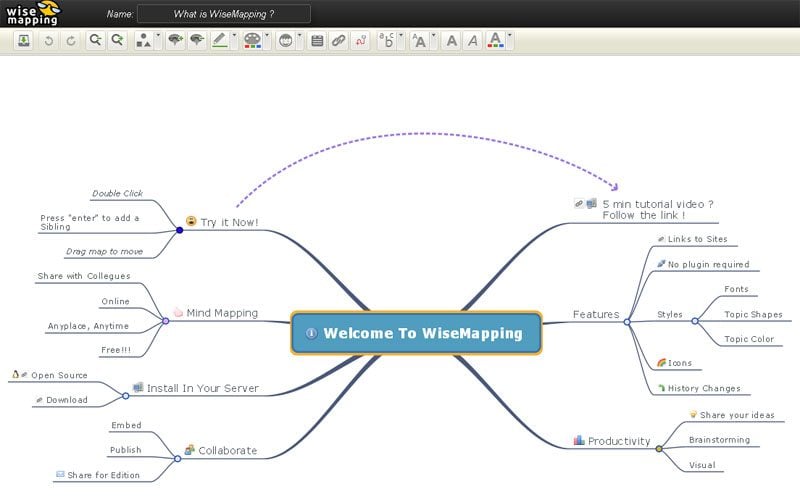Click the Redo arrow icon
The height and width of the screenshot is (497, 800).
point(70,40)
